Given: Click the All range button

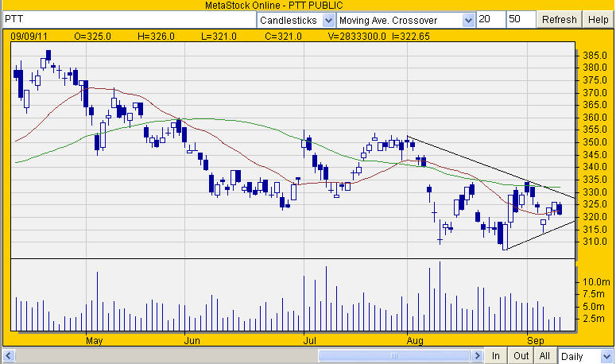Looking at the screenshot, I should (x=544, y=356).
